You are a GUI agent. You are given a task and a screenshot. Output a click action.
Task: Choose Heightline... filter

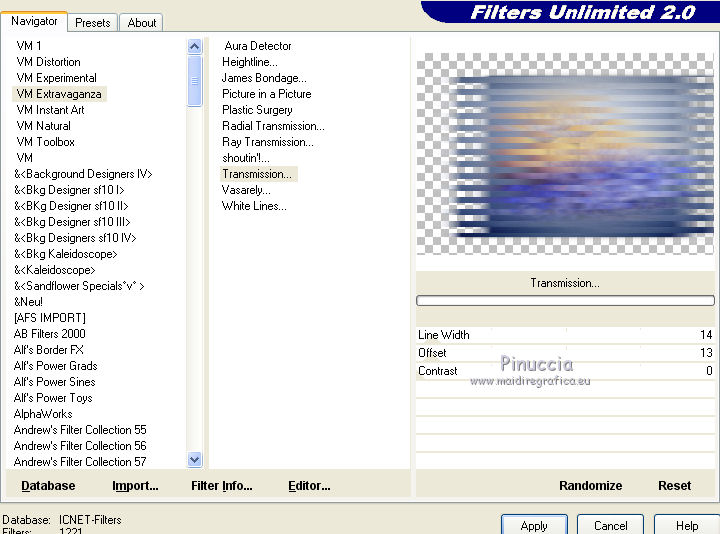click(250, 62)
